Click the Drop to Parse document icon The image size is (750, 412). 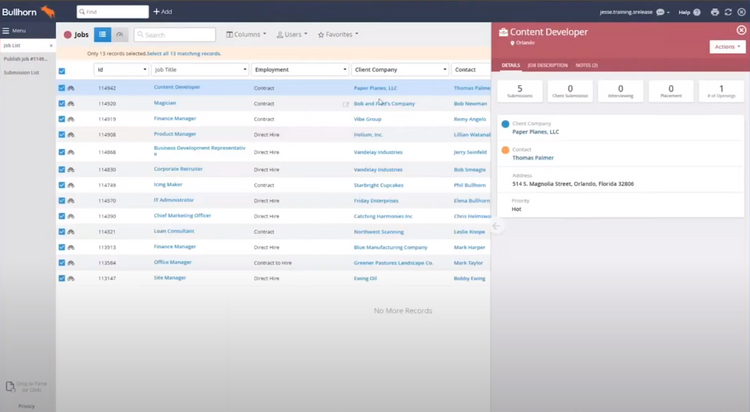point(10,386)
